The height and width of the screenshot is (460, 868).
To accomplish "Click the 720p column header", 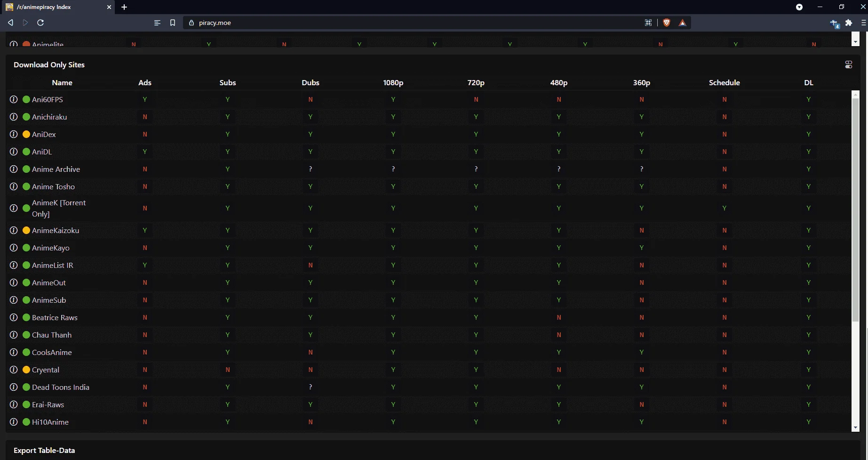I will pyautogui.click(x=476, y=82).
